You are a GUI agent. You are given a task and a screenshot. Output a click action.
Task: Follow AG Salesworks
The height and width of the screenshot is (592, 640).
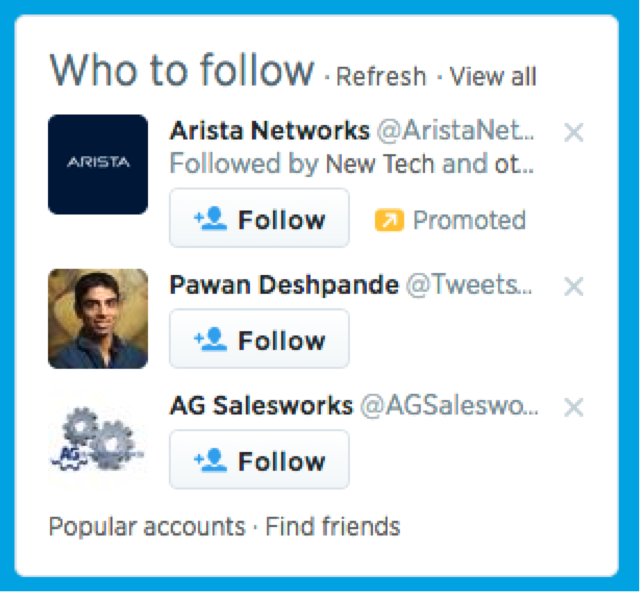259,460
